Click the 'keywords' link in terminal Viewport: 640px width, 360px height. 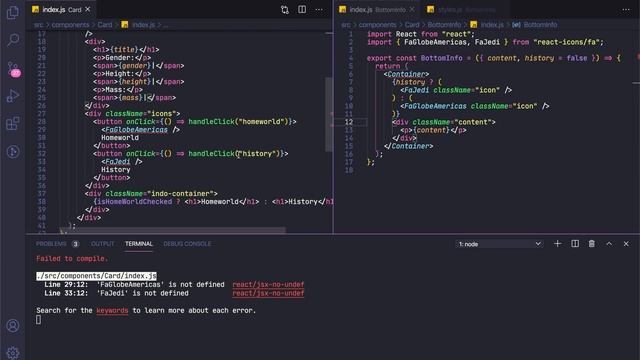(112, 311)
